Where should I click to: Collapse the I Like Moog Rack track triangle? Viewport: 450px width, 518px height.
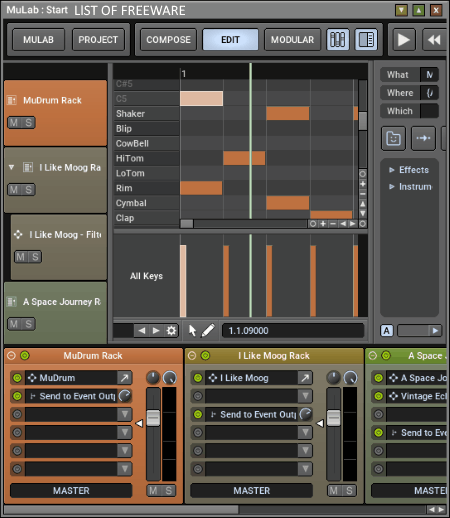tap(12, 167)
